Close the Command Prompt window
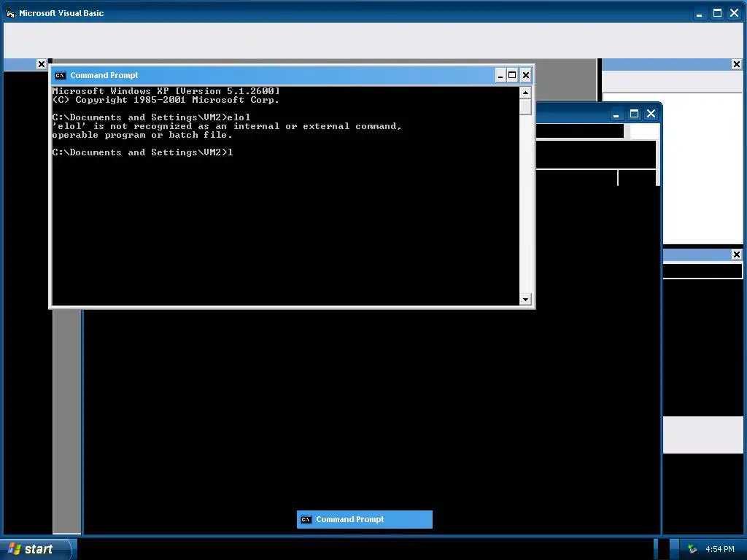Image resolution: width=747 pixels, height=560 pixels. point(525,75)
